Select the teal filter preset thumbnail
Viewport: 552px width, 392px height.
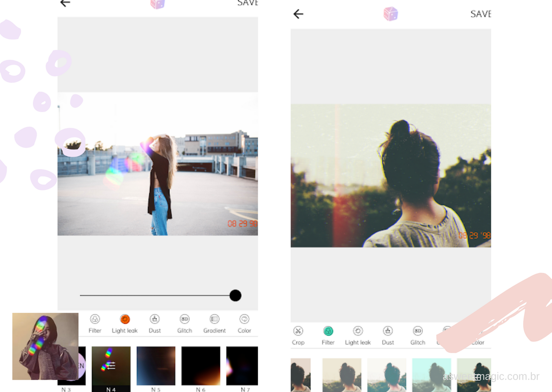point(432,376)
